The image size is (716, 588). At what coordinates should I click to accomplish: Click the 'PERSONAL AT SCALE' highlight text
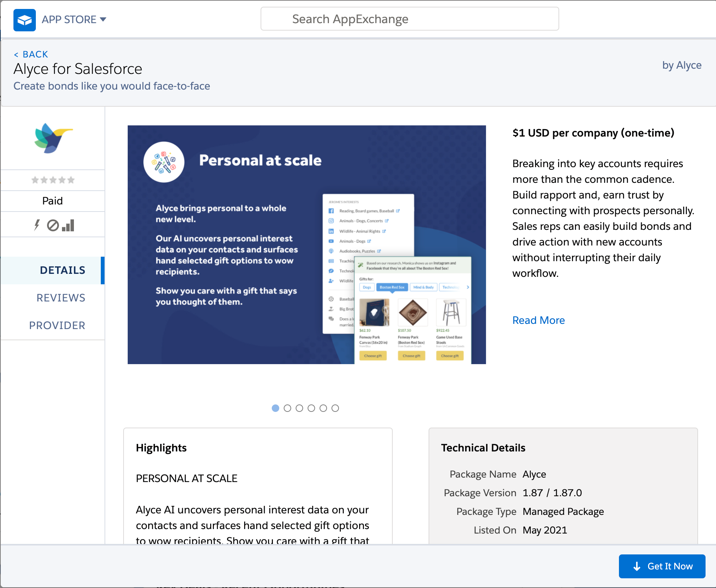(186, 478)
